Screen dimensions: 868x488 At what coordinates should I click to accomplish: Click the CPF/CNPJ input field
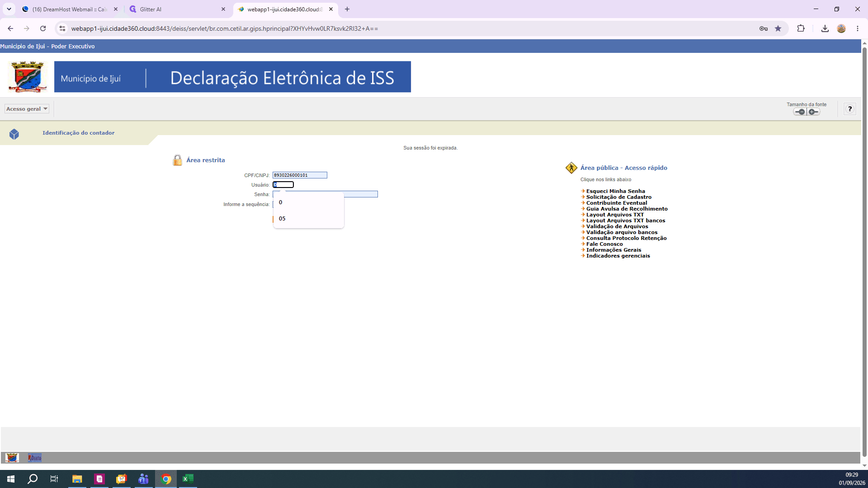pos(300,175)
